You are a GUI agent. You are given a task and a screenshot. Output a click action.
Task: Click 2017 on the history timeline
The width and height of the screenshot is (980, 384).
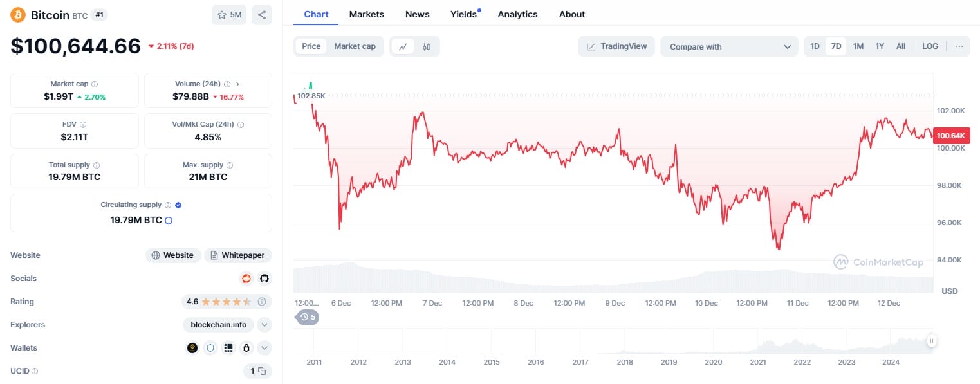click(x=580, y=362)
